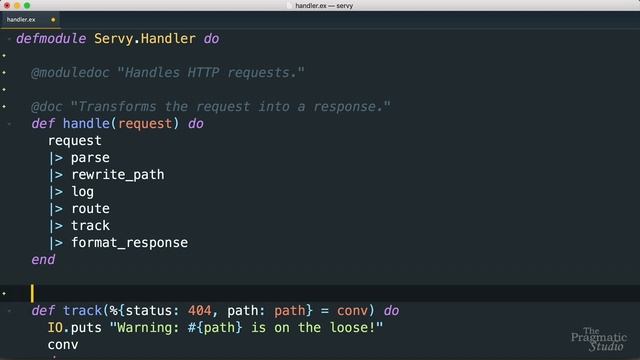This screenshot has width=640, height=360.
Task: Click the Servy.Handler module name
Action: pyautogui.click(x=145, y=39)
